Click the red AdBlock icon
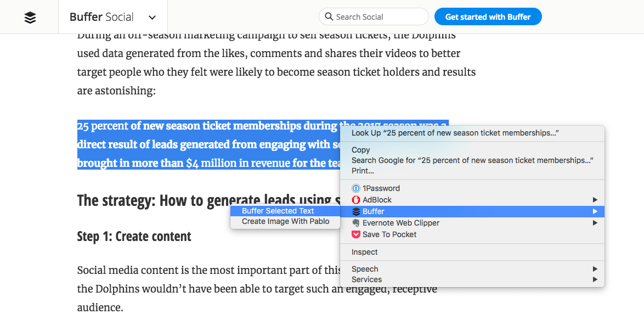644x331 pixels. [356, 200]
